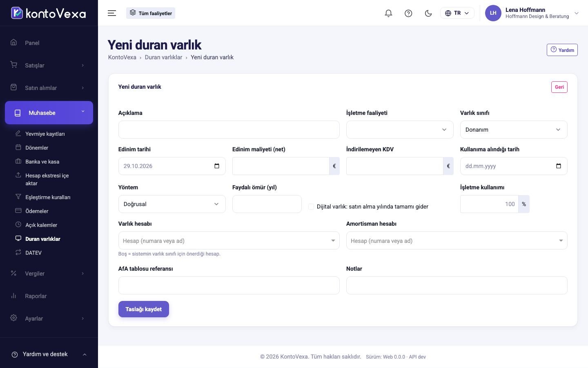
Task: Expand Varlık sınıfı dropdown showing Donanım
Action: click(514, 130)
